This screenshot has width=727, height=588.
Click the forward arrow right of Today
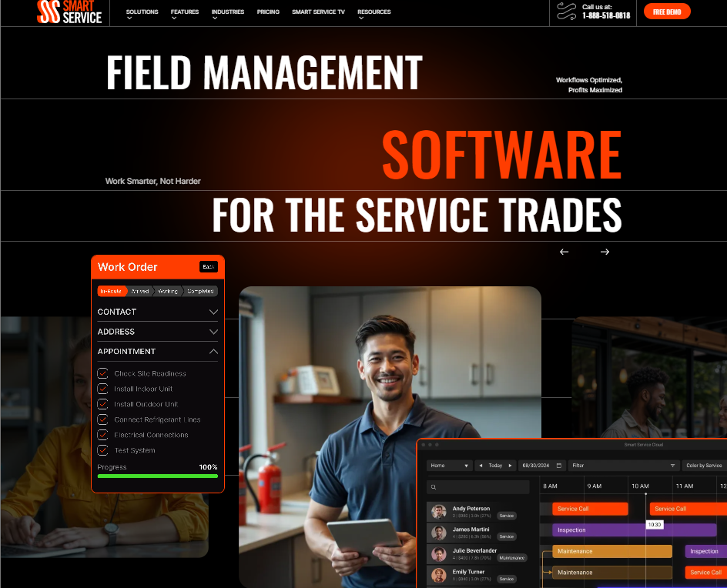(510, 465)
